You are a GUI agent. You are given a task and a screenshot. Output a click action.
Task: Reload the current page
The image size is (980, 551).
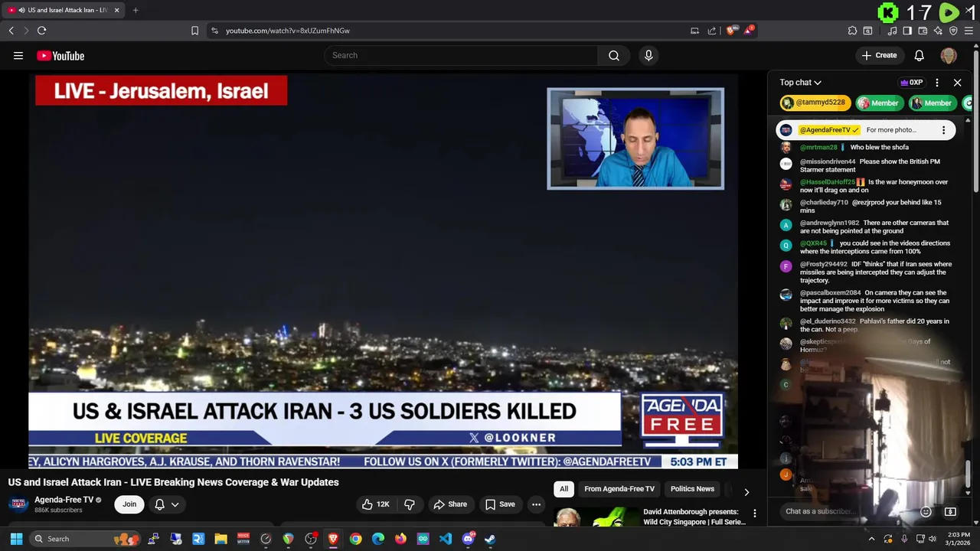tap(41, 31)
